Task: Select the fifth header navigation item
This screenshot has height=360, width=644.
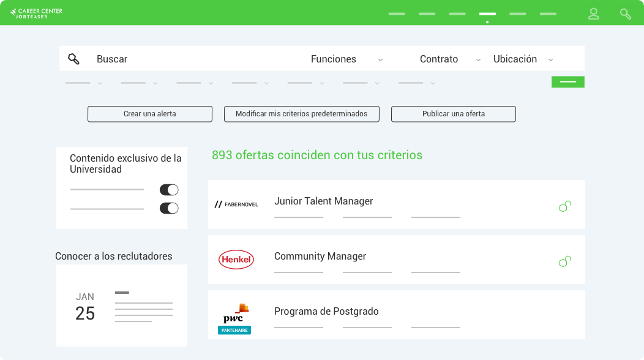Action: pyautogui.click(x=517, y=14)
